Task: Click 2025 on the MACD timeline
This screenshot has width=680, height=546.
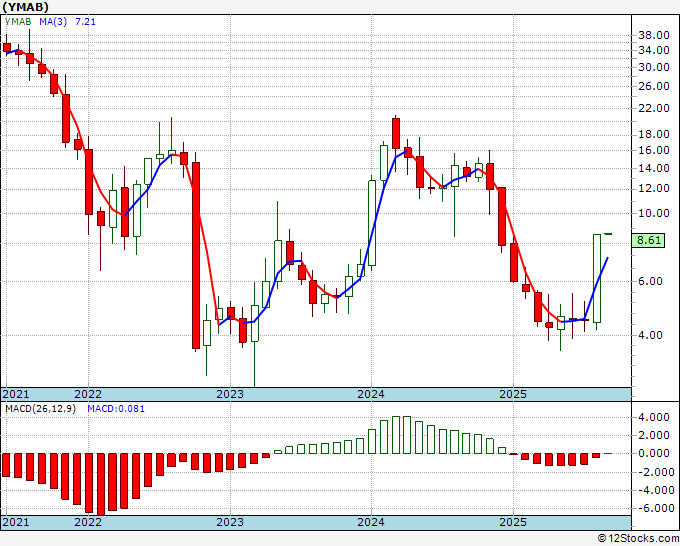Action: pyautogui.click(x=513, y=522)
